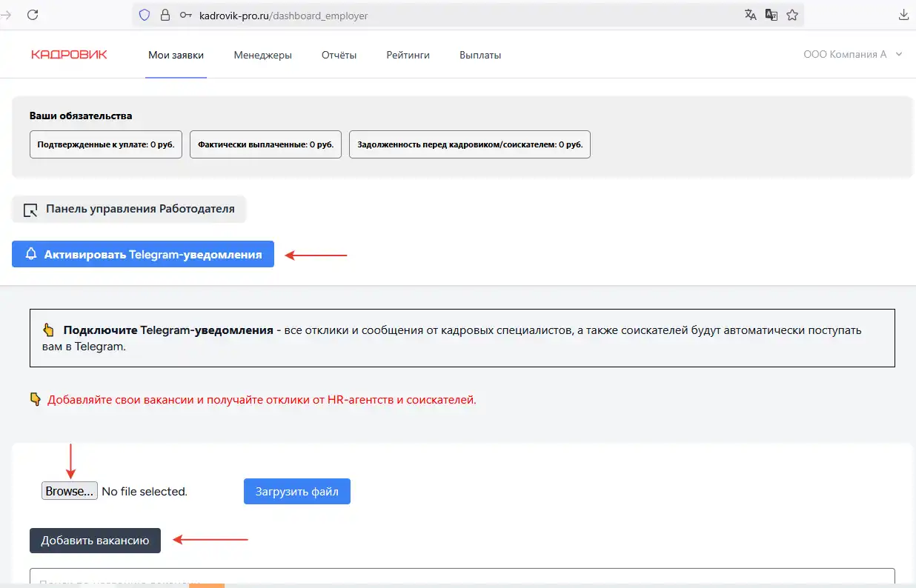Reload the page with the refresh icon
This screenshot has width=916, height=588.
33,15
